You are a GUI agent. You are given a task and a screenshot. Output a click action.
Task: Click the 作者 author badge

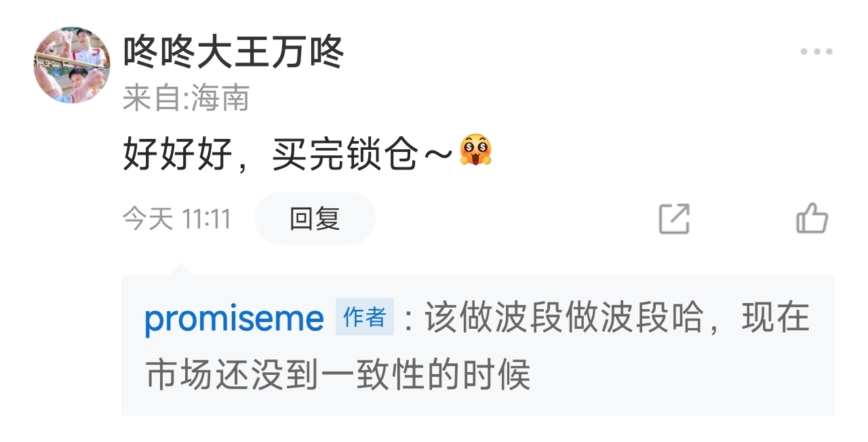coord(365,317)
